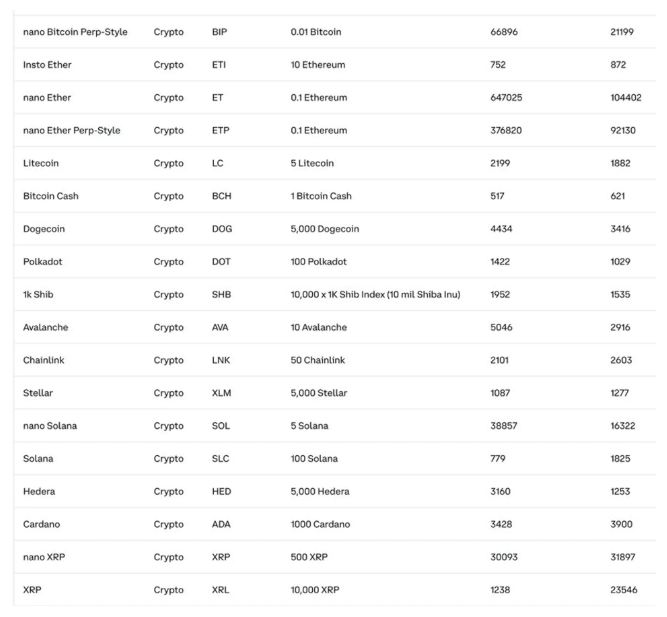Screen dimensions: 667x617
Task: Click the nano Solana volume value 38857
Action: (504, 426)
